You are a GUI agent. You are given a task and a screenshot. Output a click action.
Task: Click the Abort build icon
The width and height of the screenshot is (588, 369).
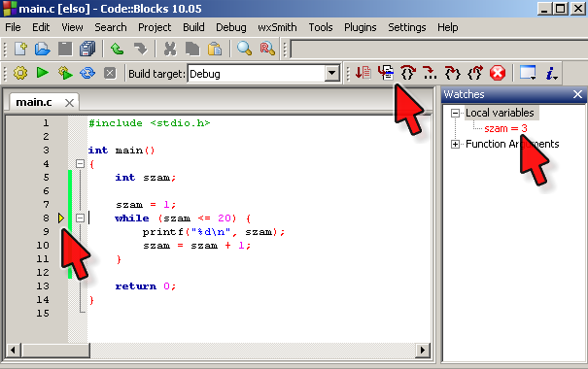tap(110, 73)
